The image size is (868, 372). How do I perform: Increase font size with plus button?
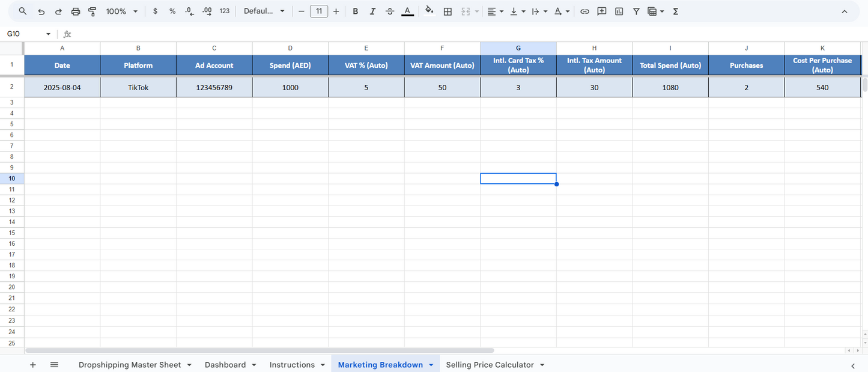click(x=336, y=11)
